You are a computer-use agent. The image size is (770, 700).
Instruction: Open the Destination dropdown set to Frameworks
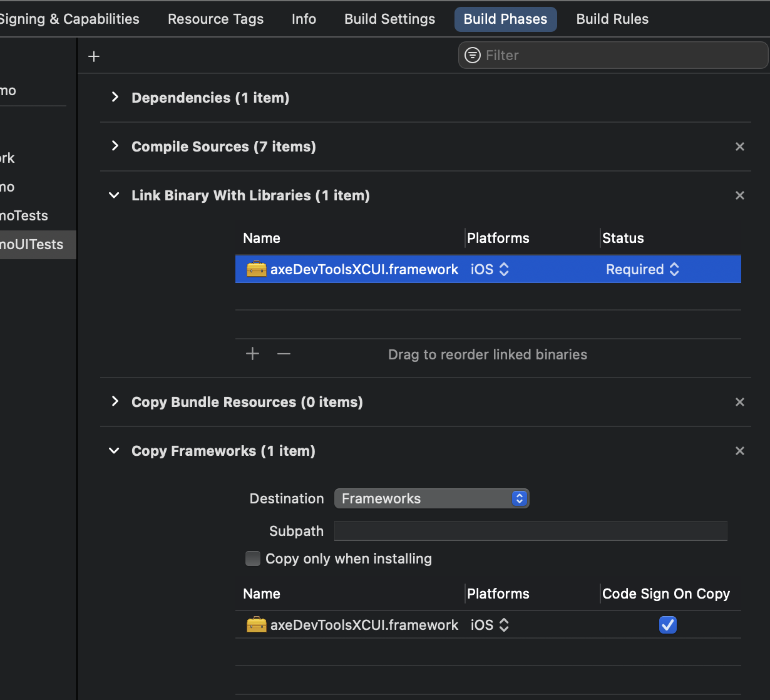coord(431,498)
